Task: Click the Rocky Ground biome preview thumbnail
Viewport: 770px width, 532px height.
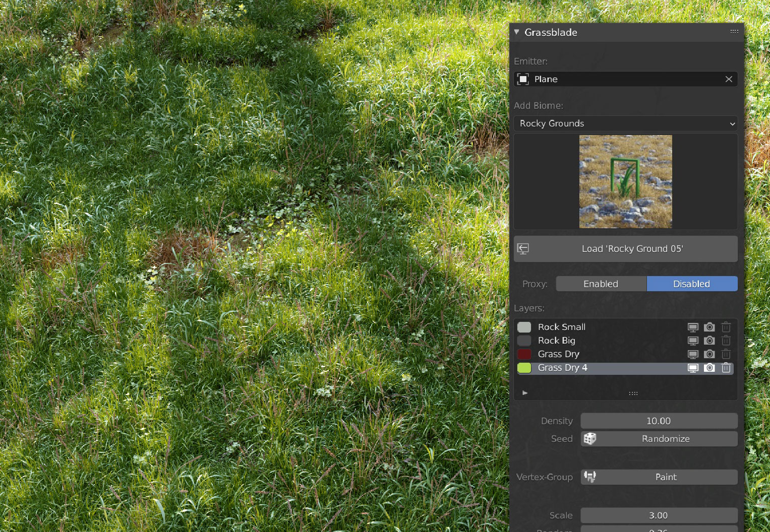Action: (626, 181)
